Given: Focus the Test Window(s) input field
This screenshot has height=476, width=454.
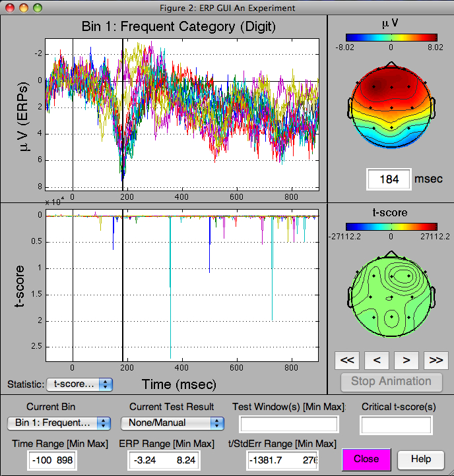Looking at the screenshot, I should pyautogui.click(x=288, y=425).
